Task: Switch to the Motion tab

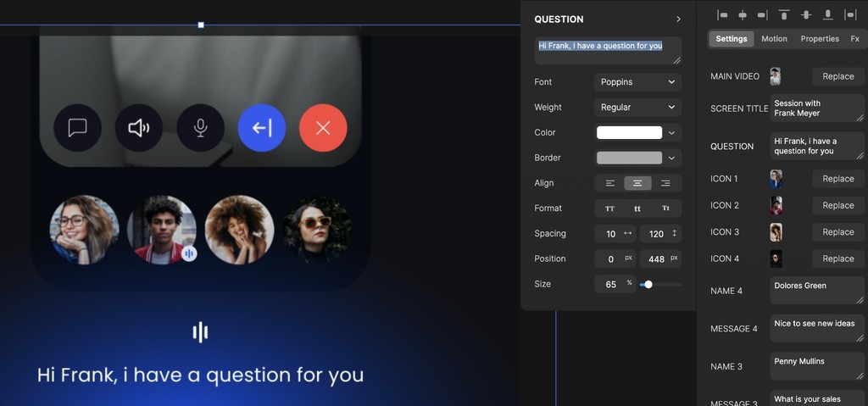Action: pos(774,39)
